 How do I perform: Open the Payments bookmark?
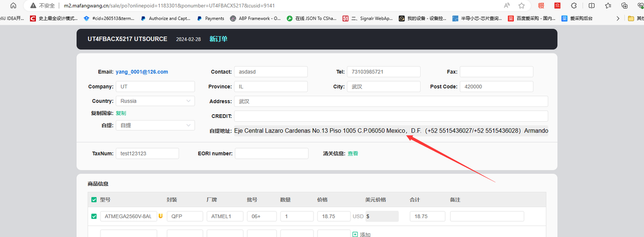[x=210, y=18]
